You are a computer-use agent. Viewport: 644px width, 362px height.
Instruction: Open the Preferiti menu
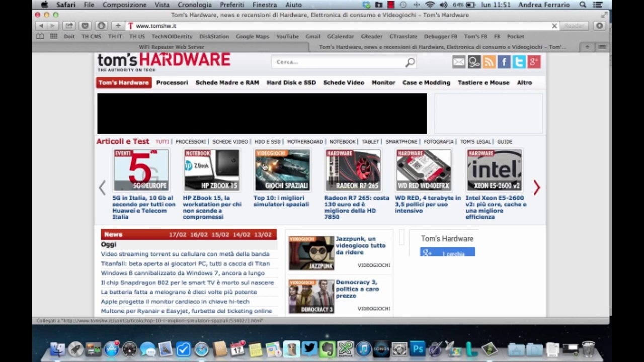(x=232, y=5)
